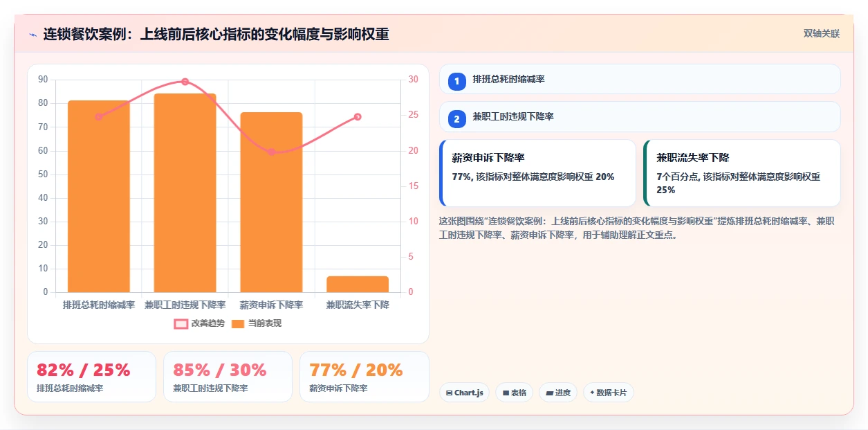
Task: Toggle the 当前表现 legend item
Action: point(256,323)
